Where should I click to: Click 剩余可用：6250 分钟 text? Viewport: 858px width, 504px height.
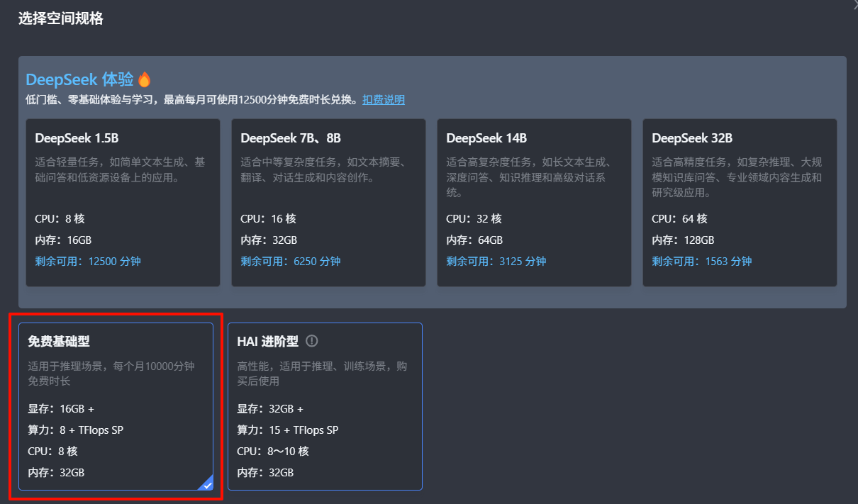pyautogui.click(x=291, y=261)
